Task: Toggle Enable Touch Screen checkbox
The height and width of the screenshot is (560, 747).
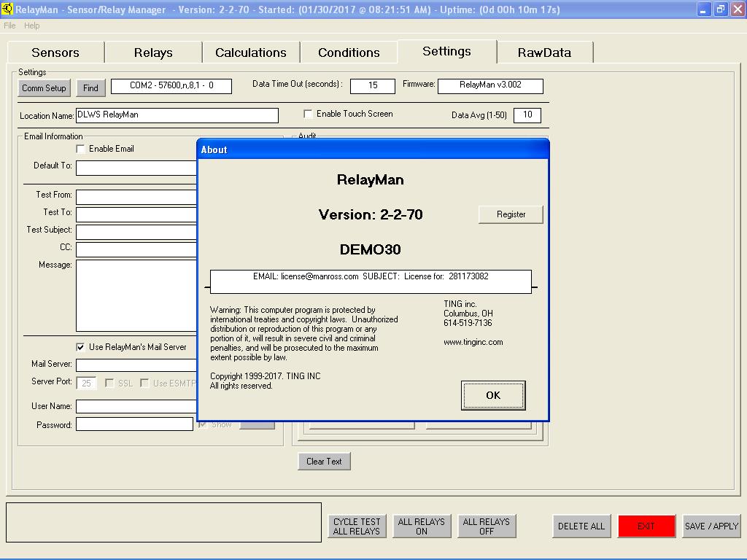Action: [309, 114]
